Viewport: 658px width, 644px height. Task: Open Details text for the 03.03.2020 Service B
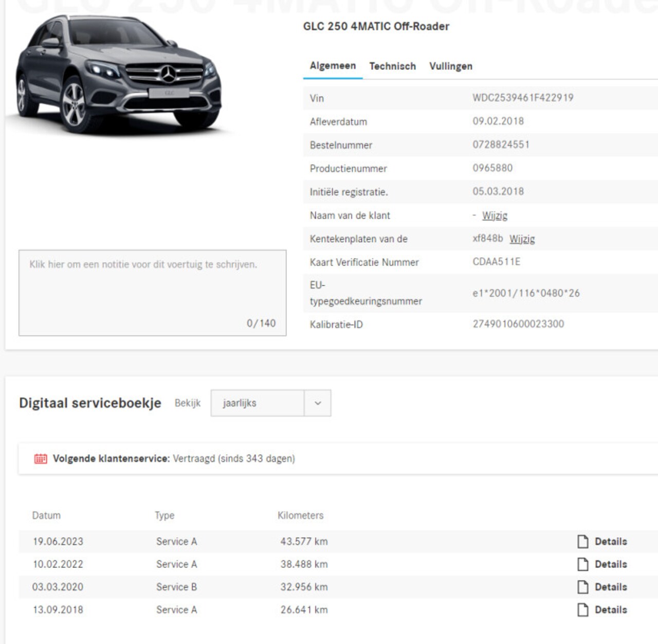coord(611,587)
